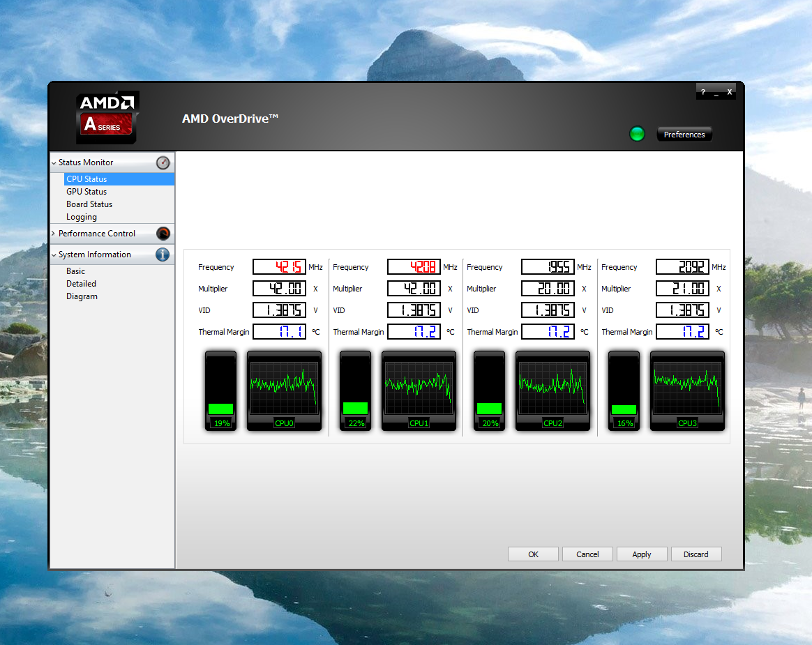
Task: Collapse the Status Monitor section
Action: [54, 162]
